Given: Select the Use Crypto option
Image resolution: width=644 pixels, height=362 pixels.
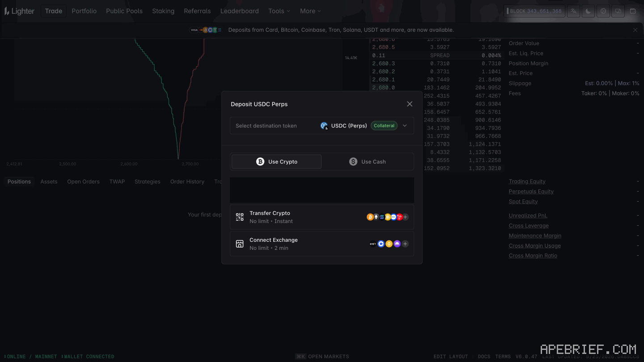Looking at the screenshot, I should coord(276,162).
